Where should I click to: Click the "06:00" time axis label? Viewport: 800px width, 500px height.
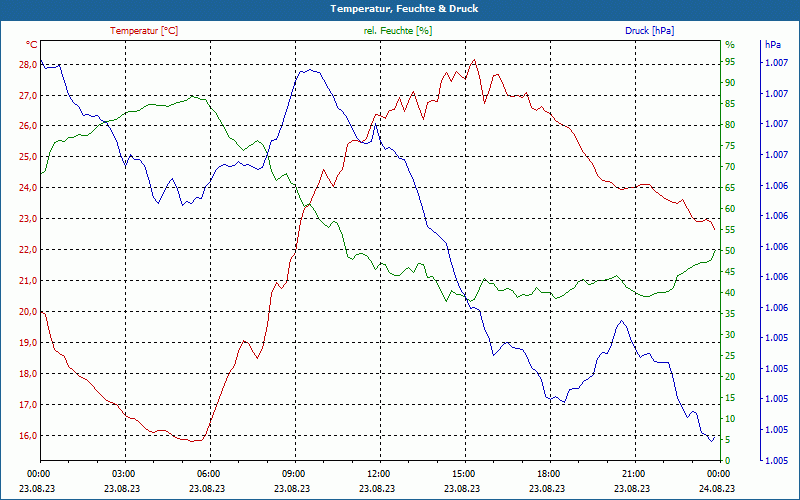[x=208, y=474]
